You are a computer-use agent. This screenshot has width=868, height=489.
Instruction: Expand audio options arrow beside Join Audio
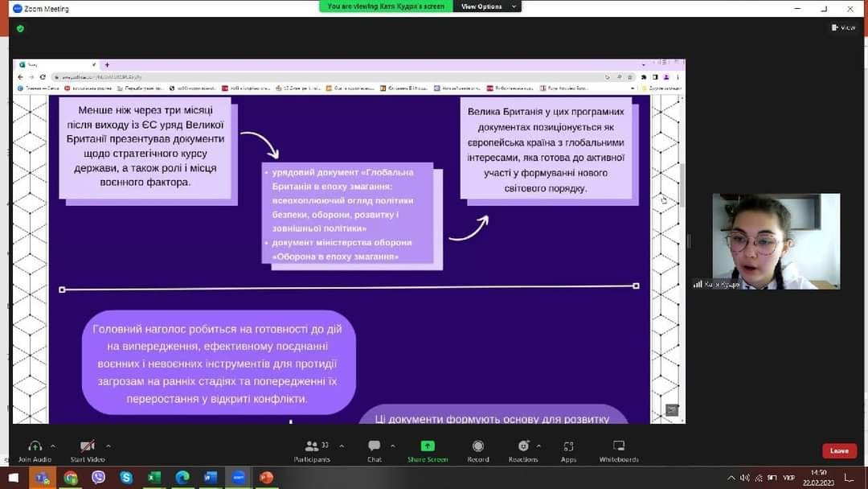(x=53, y=446)
